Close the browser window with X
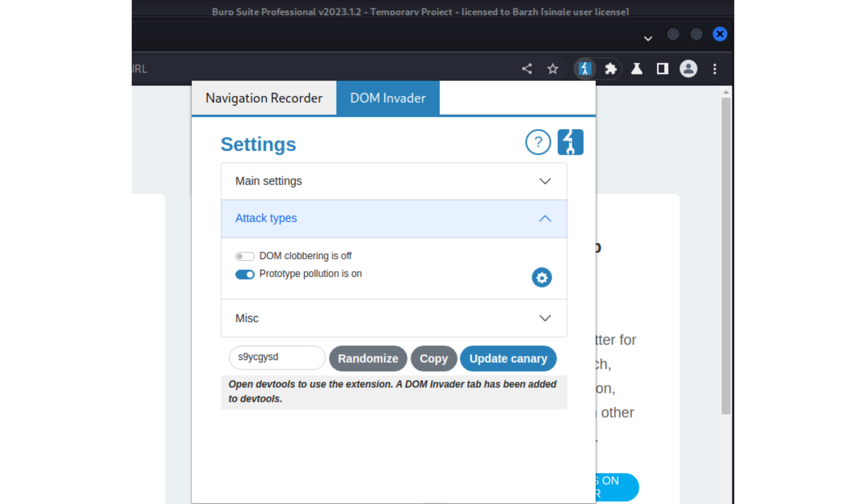This screenshot has width=866, height=504. tap(720, 34)
